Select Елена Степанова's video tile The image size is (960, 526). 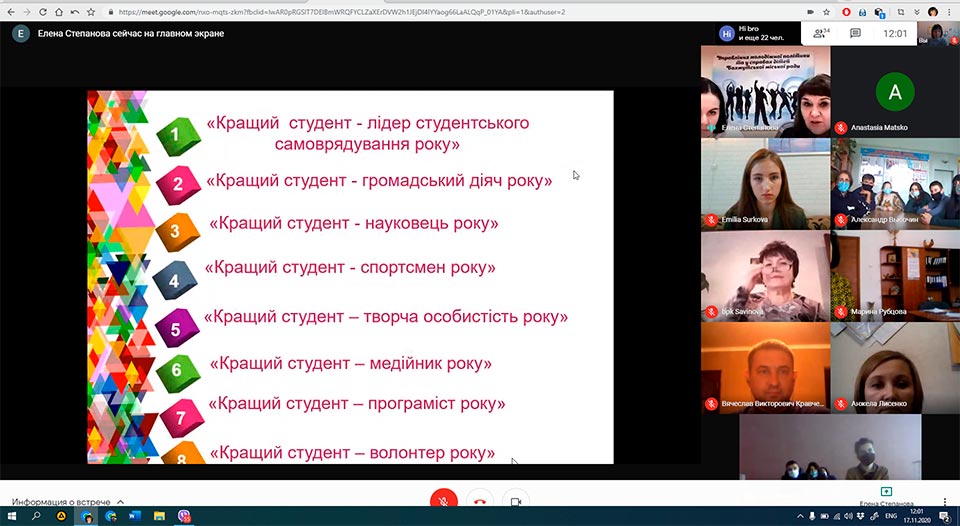coord(766,91)
